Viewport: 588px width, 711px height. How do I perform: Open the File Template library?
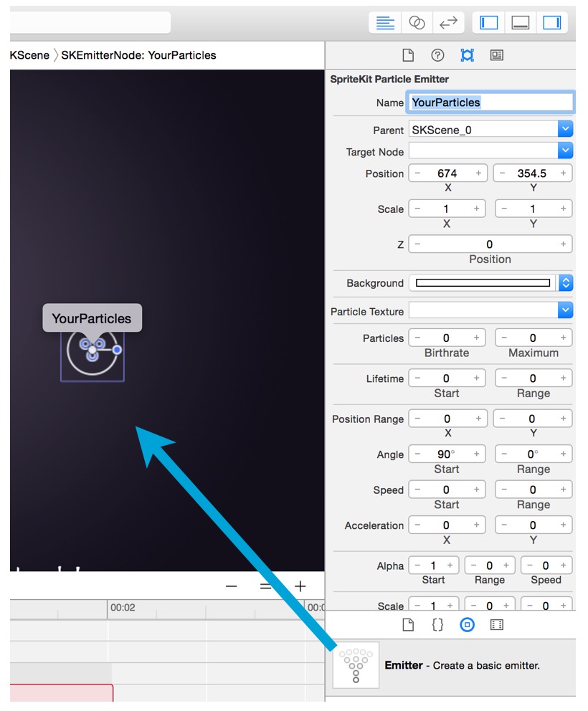[407, 624]
